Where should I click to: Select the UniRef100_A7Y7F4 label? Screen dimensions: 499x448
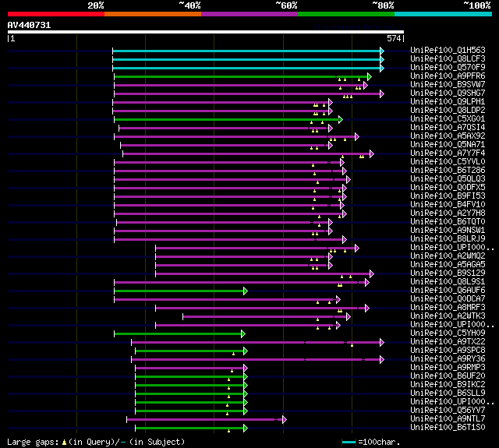click(448, 153)
